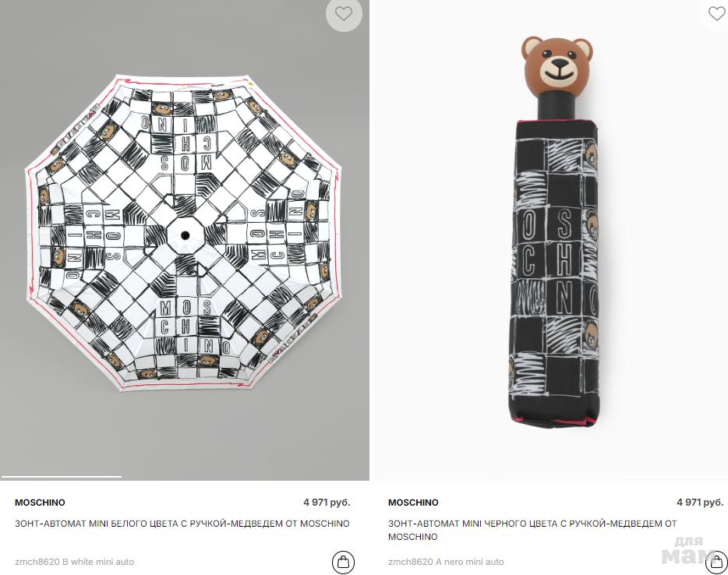This screenshot has width=728, height=575.
Task: Add the white Moschino umbrella to favorites
Action: (x=344, y=14)
